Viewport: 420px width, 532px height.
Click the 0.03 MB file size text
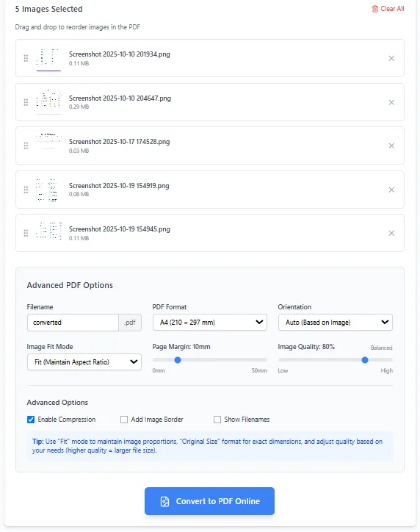79,151
